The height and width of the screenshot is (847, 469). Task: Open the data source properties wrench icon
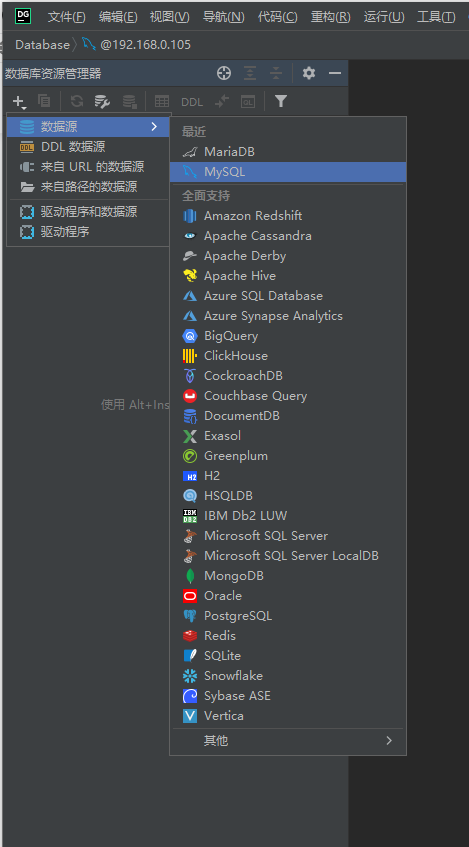tap(102, 101)
